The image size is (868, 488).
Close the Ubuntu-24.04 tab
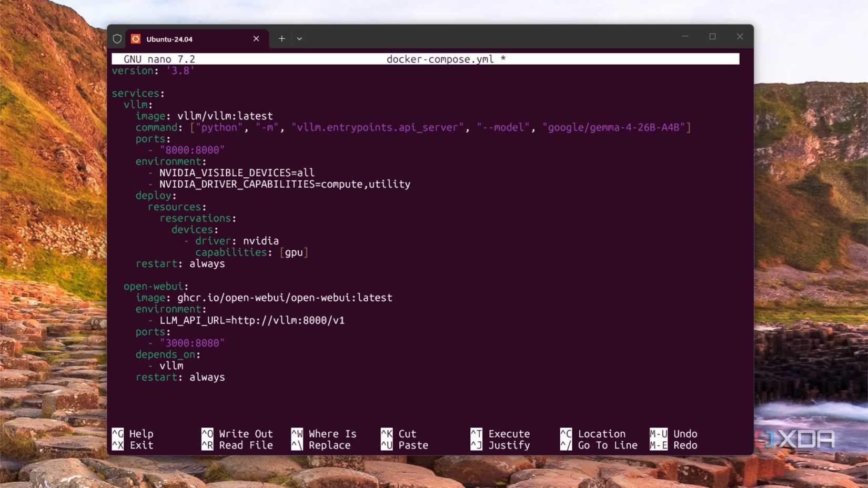[256, 39]
